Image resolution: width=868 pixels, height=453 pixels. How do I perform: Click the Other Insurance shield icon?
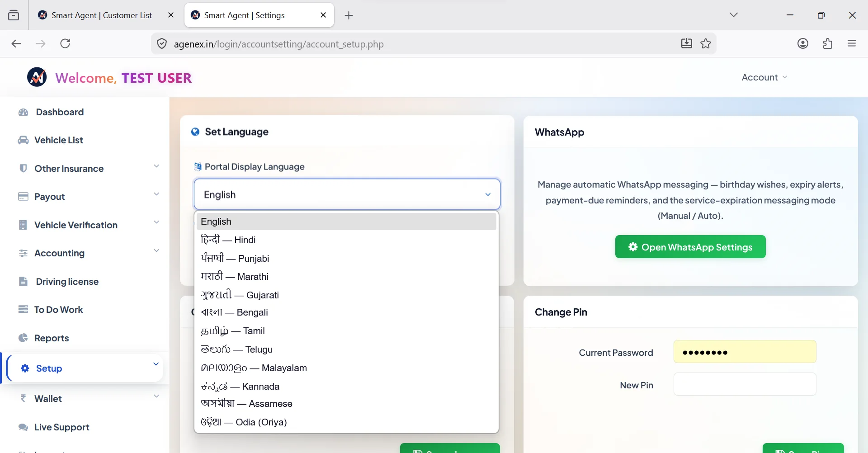tap(23, 168)
